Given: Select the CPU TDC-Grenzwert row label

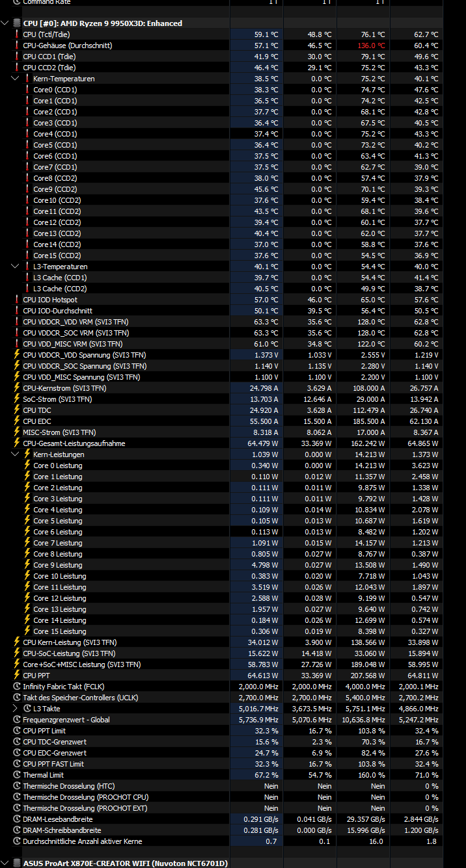Looking at the screenshot, I should 55,742.
